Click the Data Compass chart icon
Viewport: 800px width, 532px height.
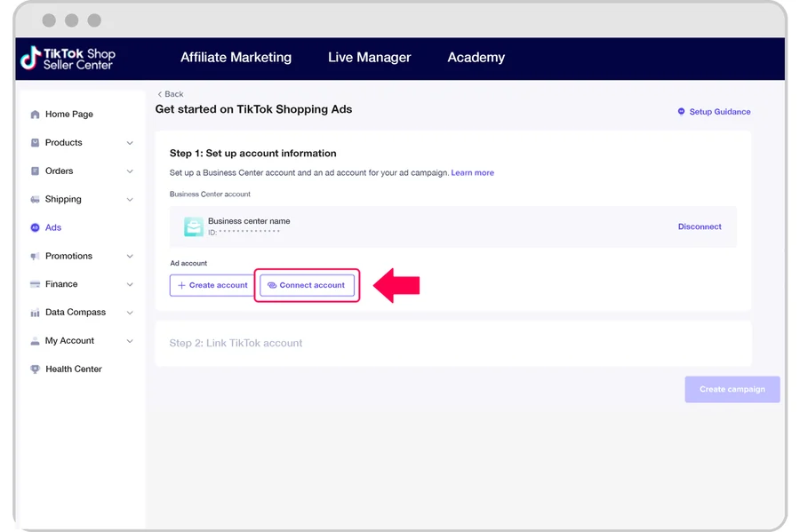34,313
